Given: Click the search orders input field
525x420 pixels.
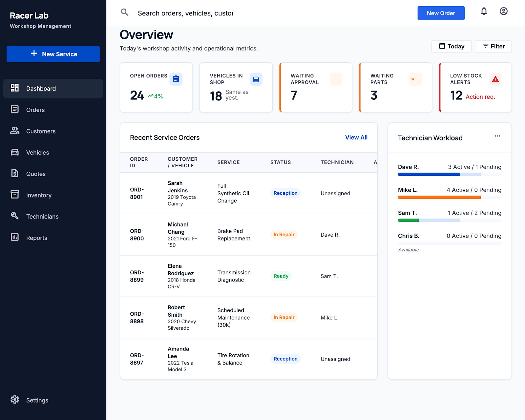Looking at the screenshot, I should 185,13.
